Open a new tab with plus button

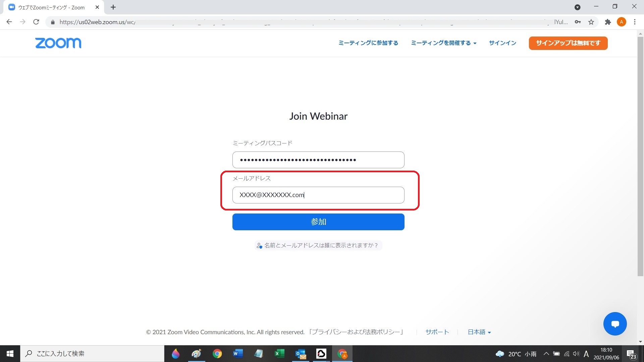113,7
